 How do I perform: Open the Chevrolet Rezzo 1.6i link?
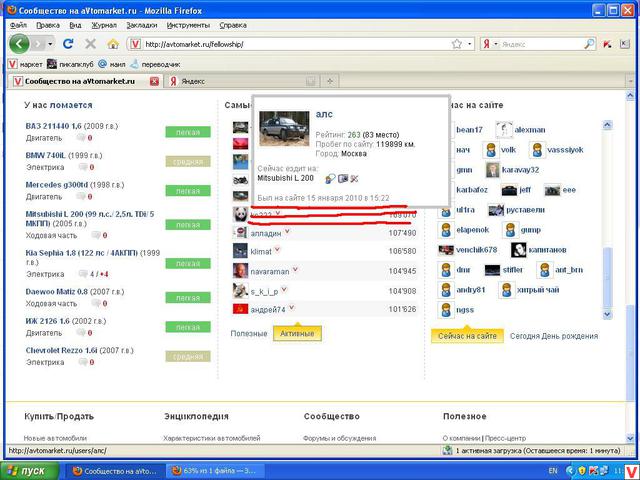pos(62,350)
